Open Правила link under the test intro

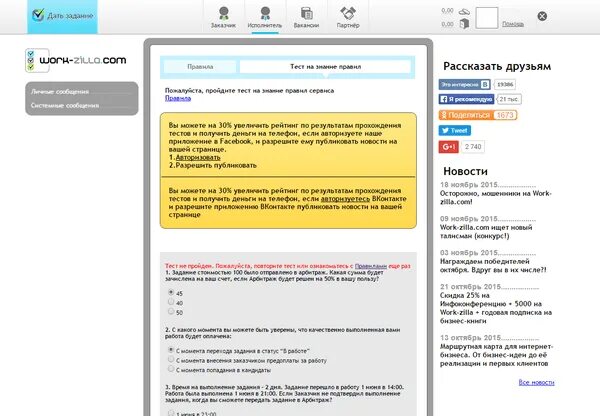coord(178,98)
